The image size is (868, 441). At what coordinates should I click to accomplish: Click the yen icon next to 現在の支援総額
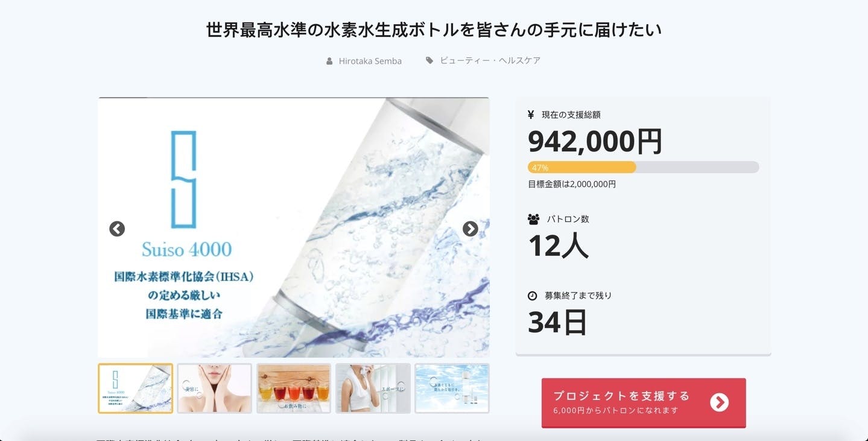coord(531,115)
